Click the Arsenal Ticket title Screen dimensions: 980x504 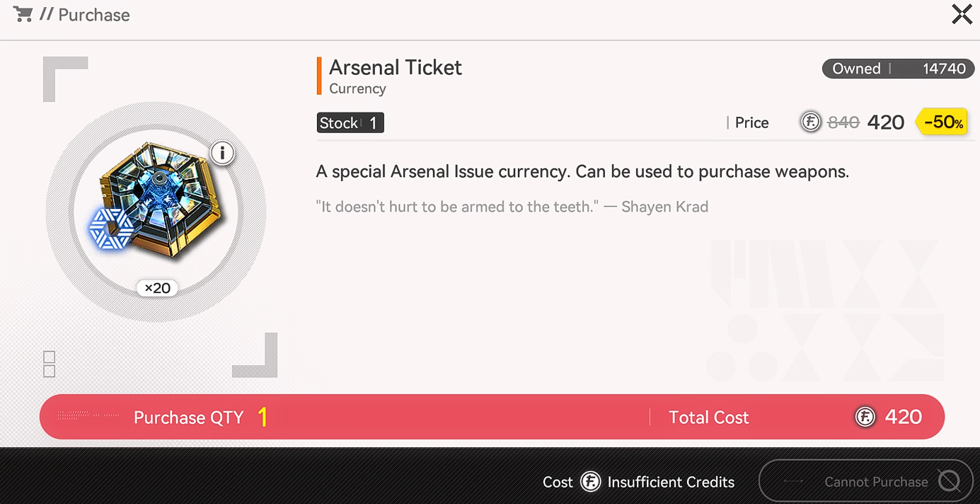click(x=396, y=68)
